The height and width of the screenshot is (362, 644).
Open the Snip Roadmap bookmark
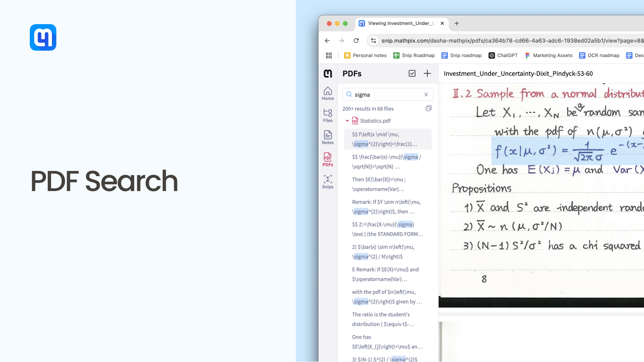click(414, 55)
